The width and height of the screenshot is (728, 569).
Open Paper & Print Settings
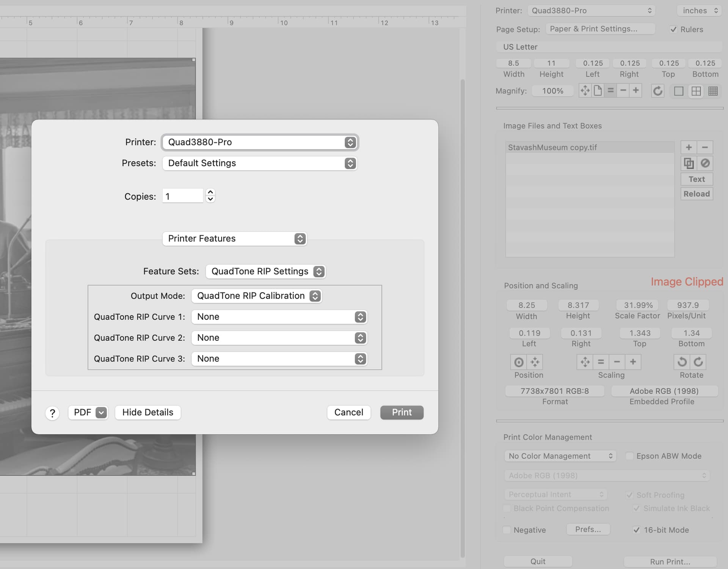pyautogui.click(x=600, y=29)
